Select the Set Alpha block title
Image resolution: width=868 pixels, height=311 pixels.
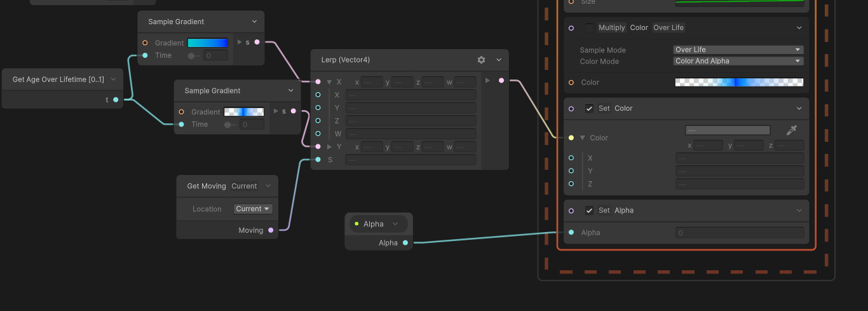tap(616, 211)
